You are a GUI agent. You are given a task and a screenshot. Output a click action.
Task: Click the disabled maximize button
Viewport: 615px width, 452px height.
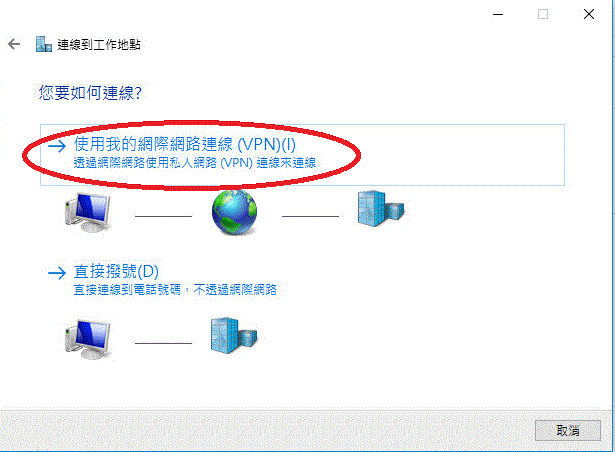point(543,15)
